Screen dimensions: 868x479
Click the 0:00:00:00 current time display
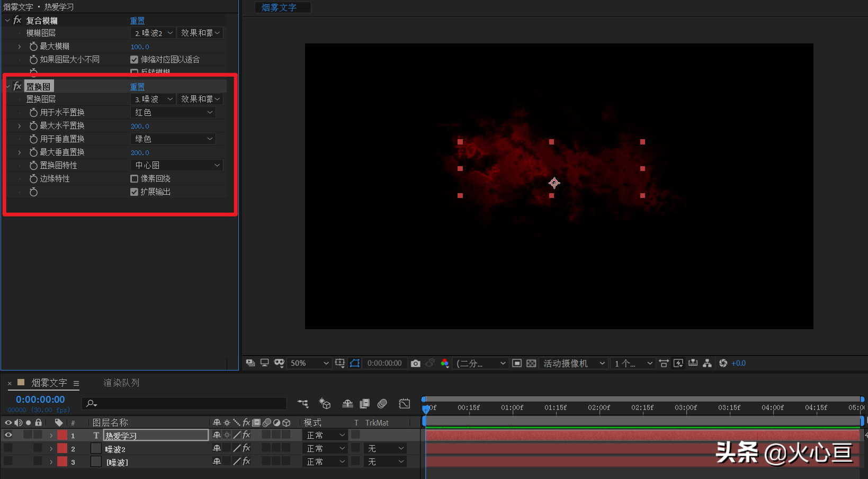point(40,400)
